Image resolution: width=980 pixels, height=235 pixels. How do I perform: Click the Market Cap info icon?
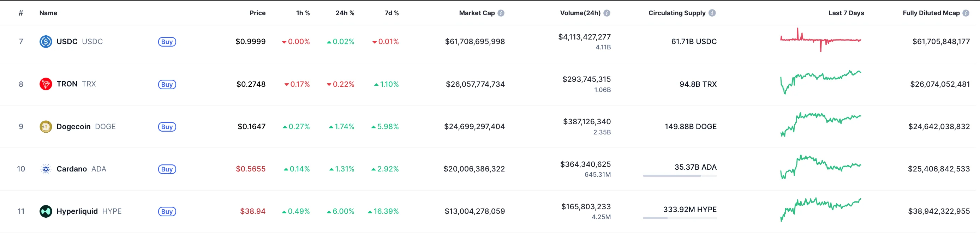coord(501,13)
